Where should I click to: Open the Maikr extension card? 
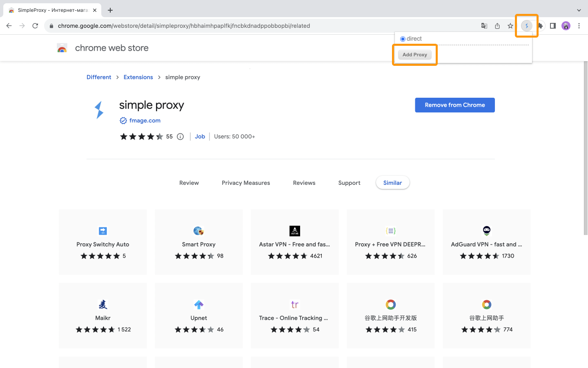(103, 316)
